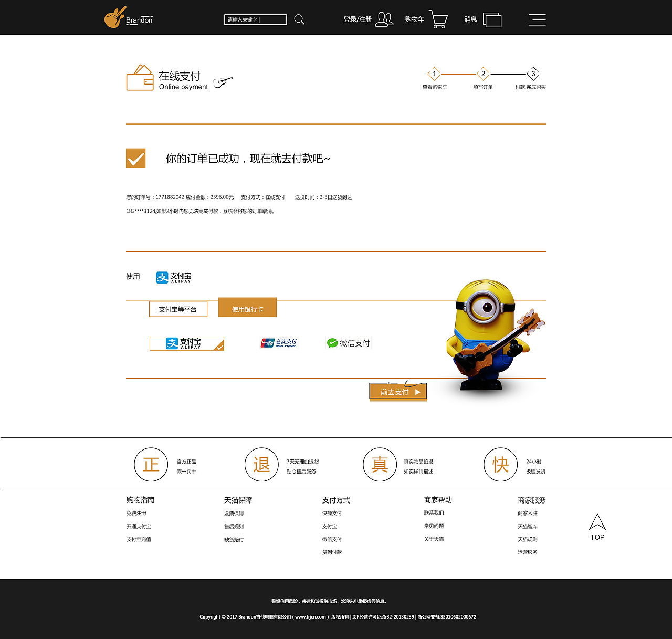
Task: Open the 货到付款 footer link
Action: pos(332,552)
